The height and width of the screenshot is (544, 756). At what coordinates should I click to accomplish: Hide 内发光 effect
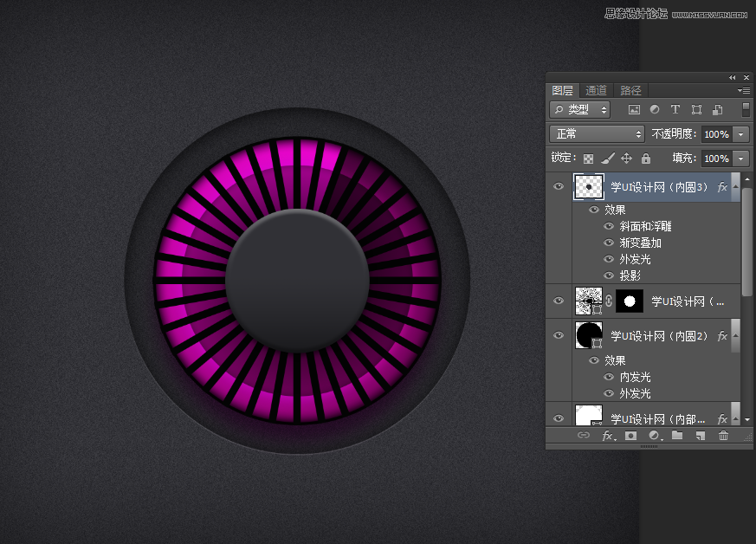coord(609,377)
